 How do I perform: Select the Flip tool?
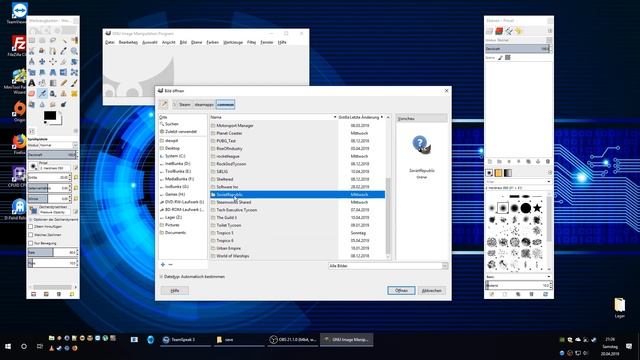point(64,72)
